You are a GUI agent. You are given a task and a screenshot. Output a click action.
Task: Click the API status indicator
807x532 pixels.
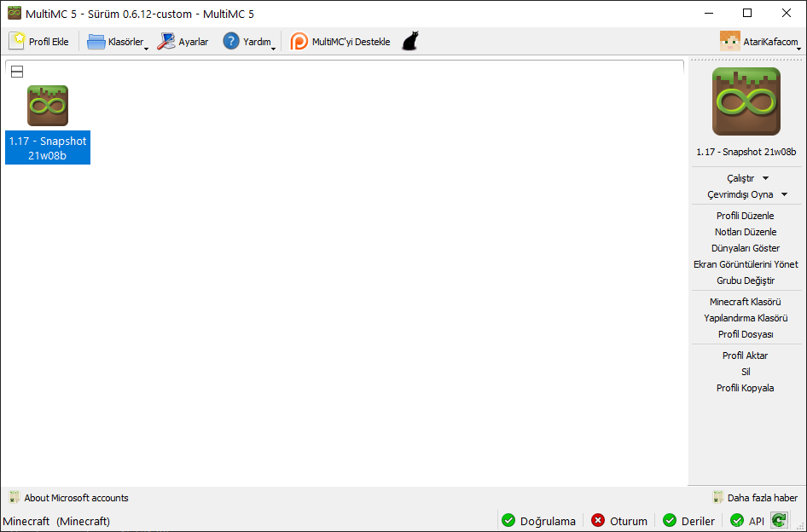click(746, 521)
